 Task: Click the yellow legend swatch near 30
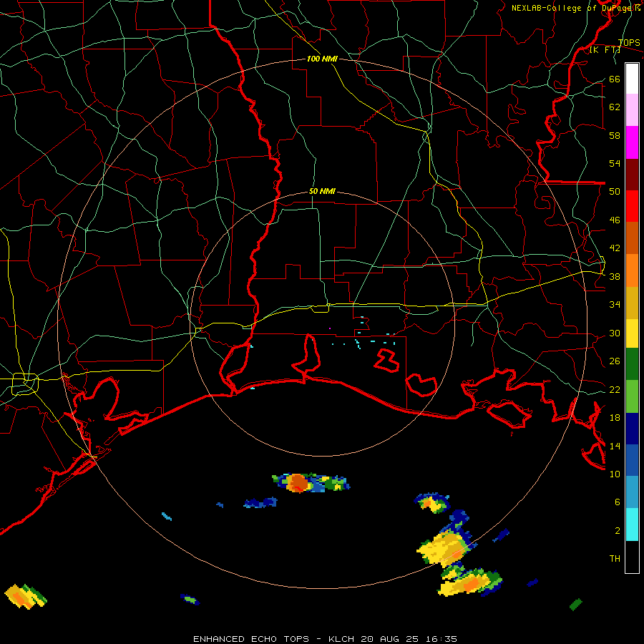(632, 333)
